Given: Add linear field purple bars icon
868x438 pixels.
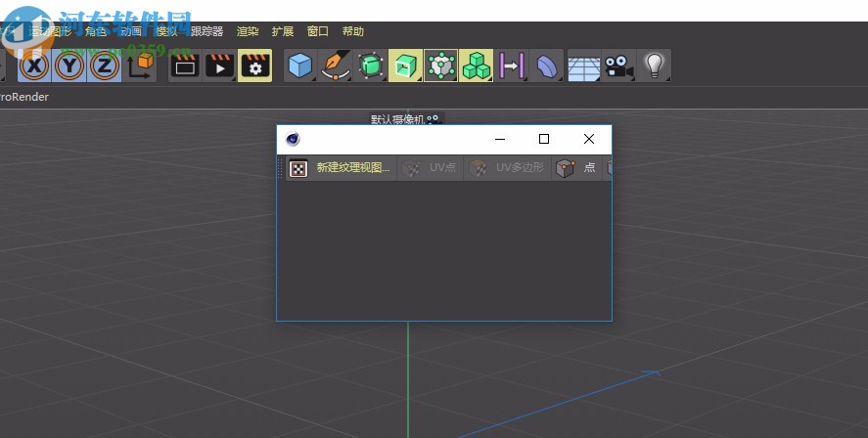Looking at the screenshot, I should [511, 66].
